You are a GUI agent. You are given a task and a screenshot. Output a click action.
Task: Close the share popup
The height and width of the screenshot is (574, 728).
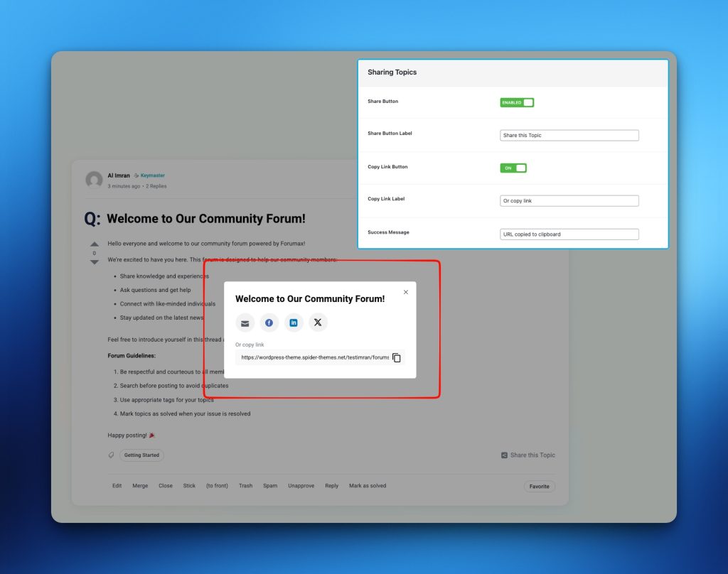[406, 292]
